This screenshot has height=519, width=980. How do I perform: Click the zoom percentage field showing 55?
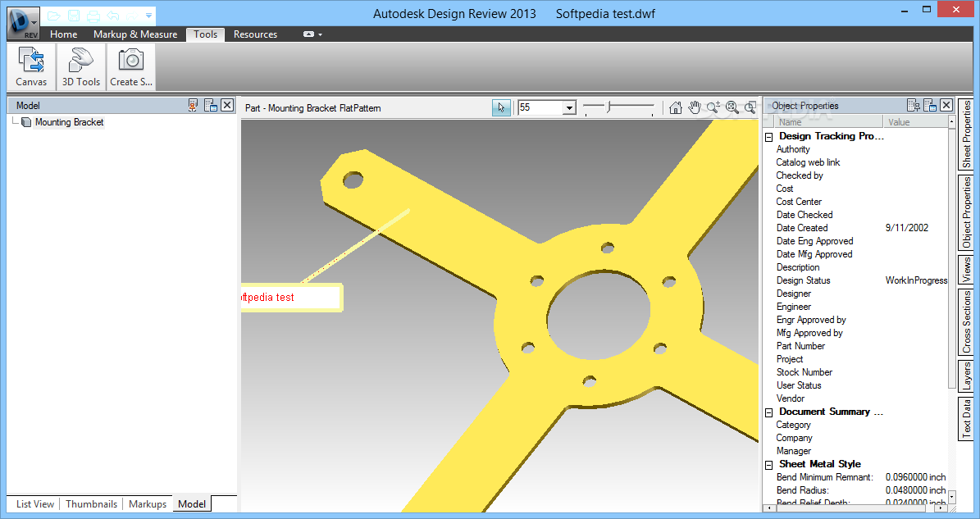(x=540, y=108)
